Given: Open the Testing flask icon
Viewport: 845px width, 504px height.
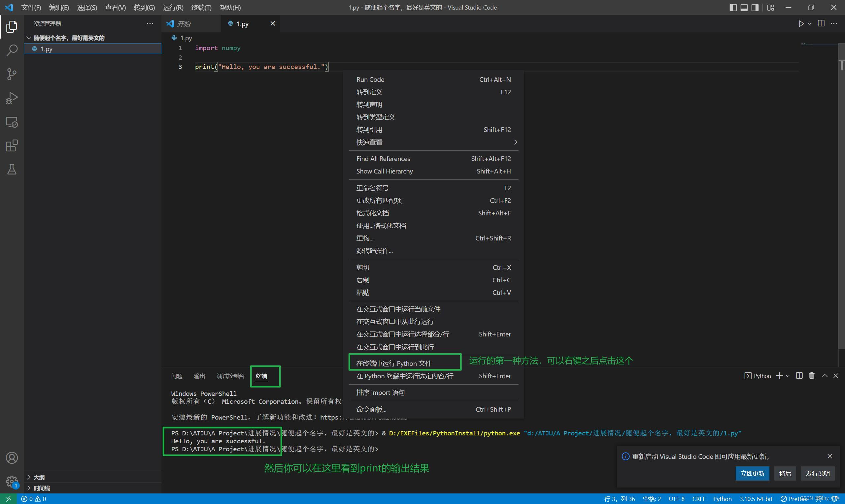Looking at the screenshot, I should (12, 169).
